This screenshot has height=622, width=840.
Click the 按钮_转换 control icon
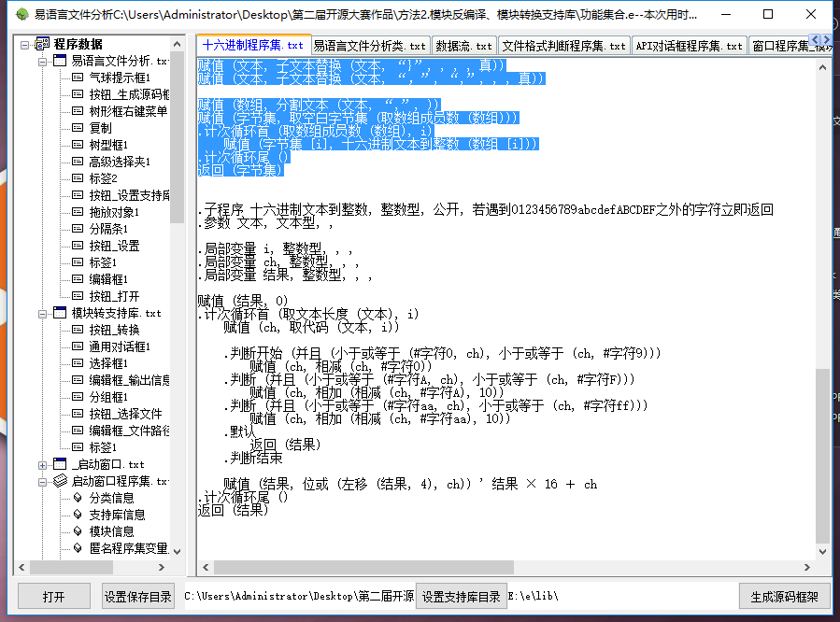point(77,329)
